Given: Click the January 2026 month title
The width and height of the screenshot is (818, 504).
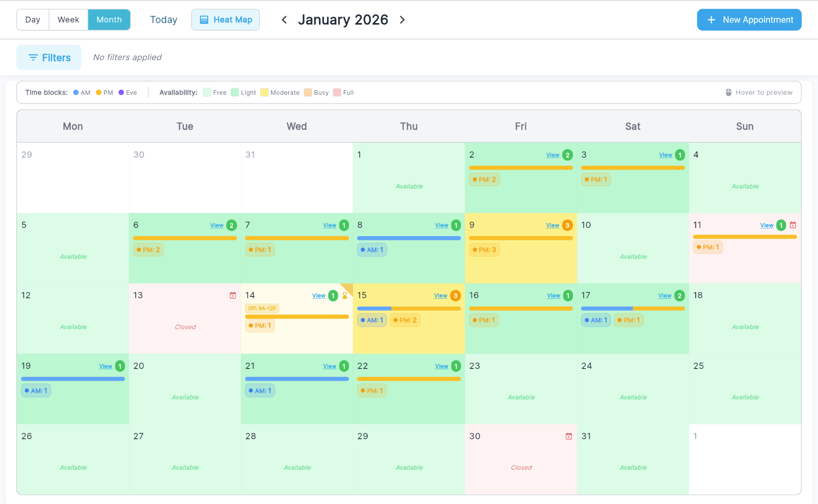Looking at the screenshot, I should pos(343,20).
